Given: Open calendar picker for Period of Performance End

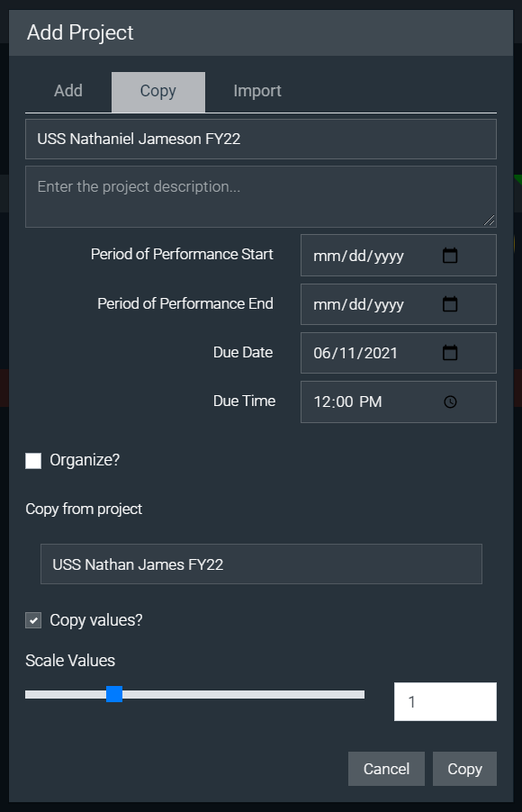Looking at the screenshot, I should (x=450, y=304).
